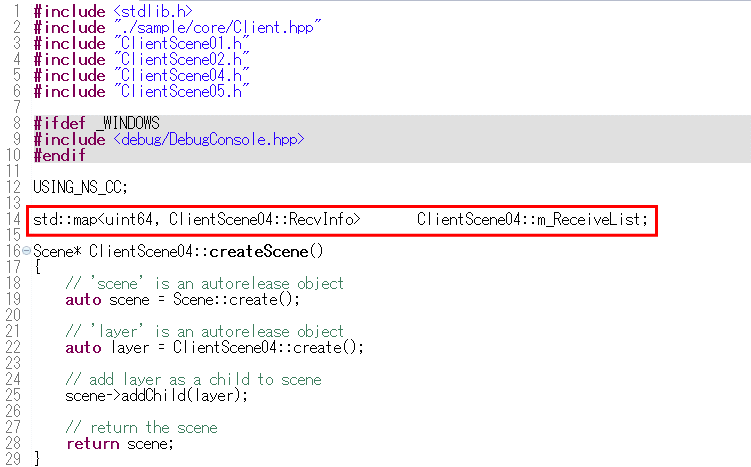Click the USING_NS_CC; statement

tap(80, 187)
